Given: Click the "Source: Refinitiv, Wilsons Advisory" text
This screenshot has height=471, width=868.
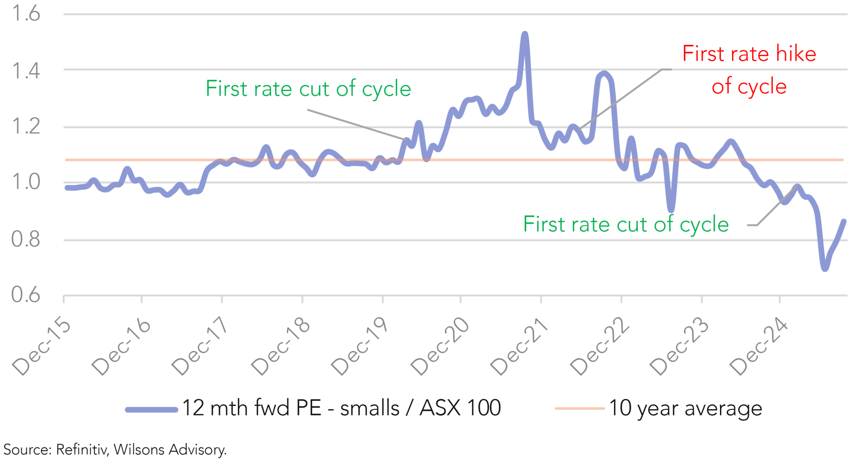Looking at the screenshot, I should (115, 450).
